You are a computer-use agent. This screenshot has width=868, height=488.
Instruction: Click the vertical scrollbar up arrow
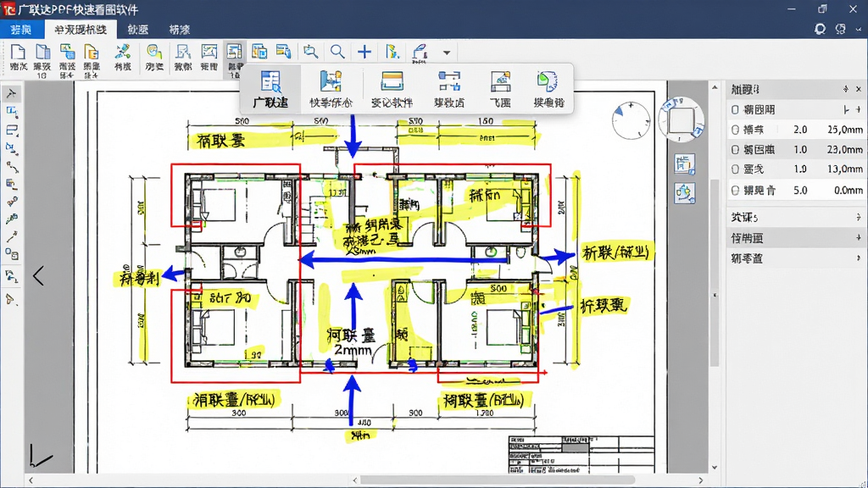tap(715, 87)
